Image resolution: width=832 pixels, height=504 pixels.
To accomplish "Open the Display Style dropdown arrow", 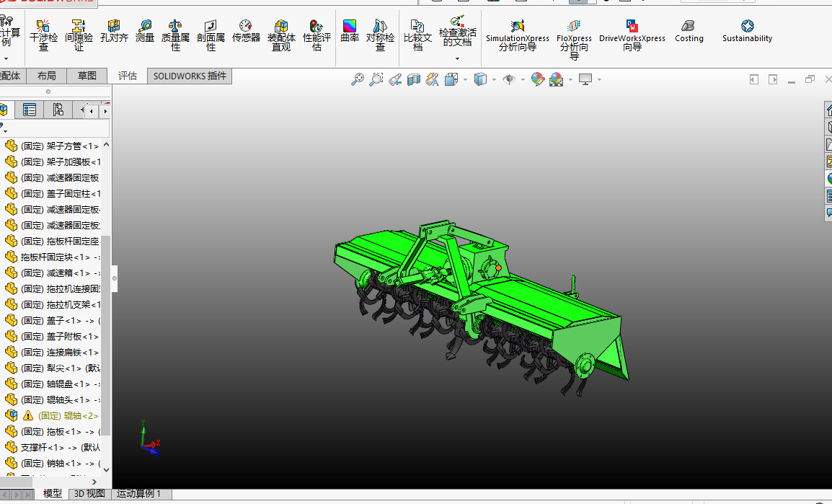I will (x=494, y=79).
